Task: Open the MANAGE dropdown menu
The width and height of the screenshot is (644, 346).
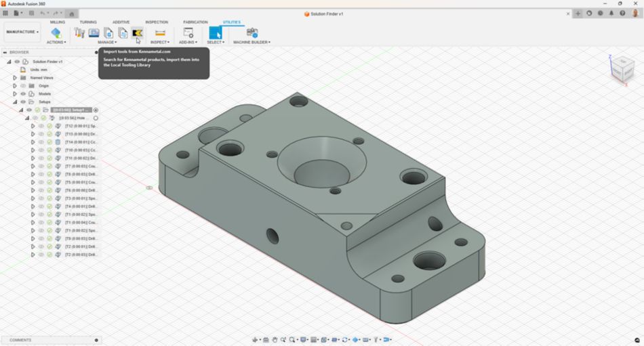Action: click(107, 42)
